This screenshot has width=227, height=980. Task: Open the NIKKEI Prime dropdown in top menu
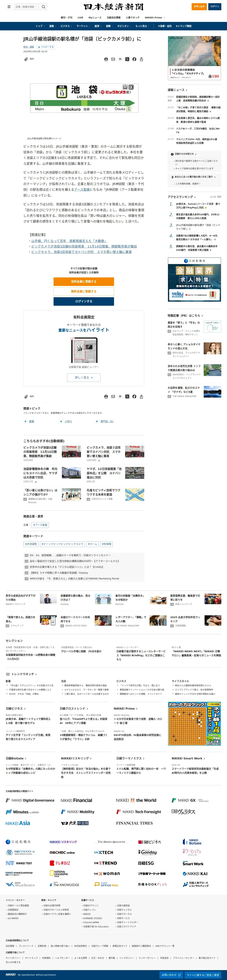155,17
